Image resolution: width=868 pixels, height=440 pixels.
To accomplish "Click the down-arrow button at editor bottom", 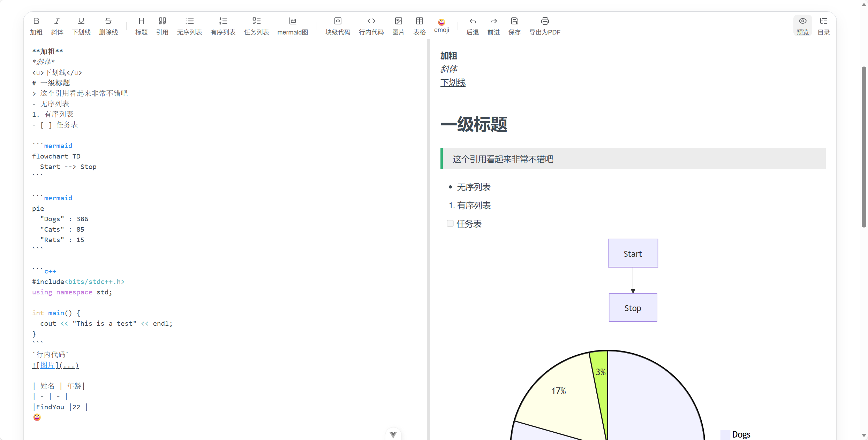I will point(393,434).
